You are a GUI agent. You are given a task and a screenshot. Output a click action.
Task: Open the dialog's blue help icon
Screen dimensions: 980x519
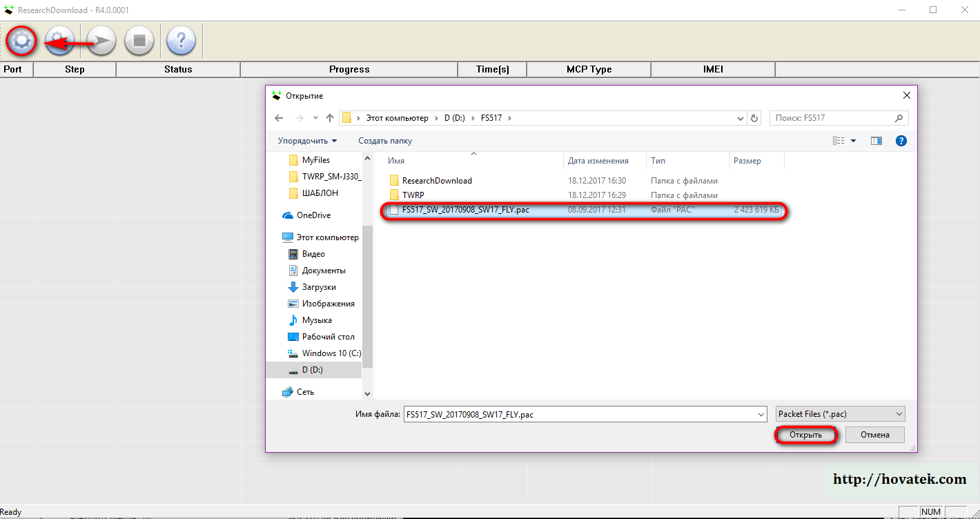(x=901, y=141)
